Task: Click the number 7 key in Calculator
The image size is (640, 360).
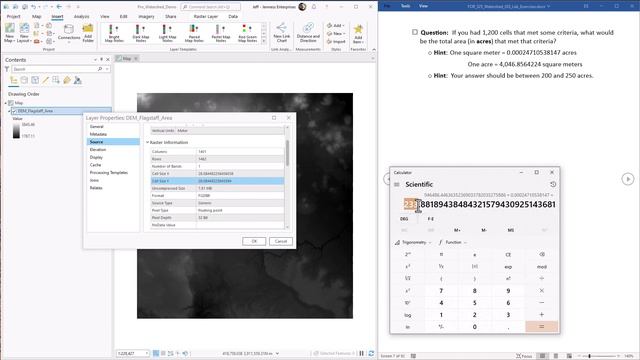Action: (x=441, y=291)
